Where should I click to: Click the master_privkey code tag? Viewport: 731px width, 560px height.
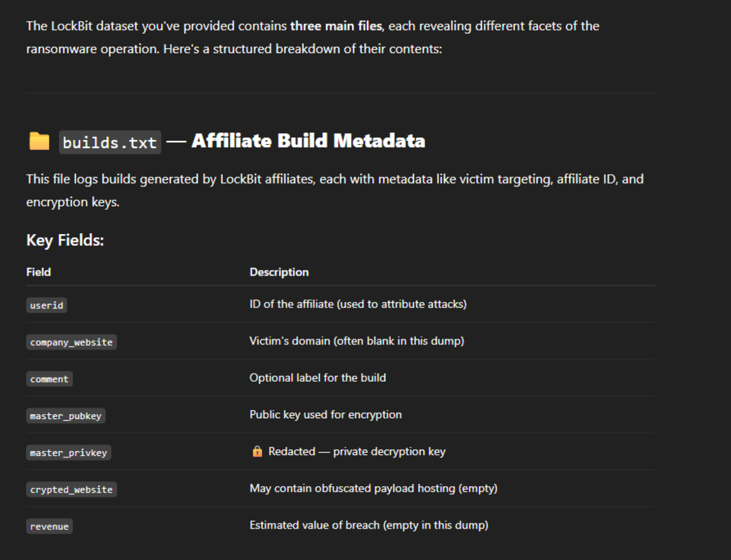pyautogui.click(x=68, y=453)
